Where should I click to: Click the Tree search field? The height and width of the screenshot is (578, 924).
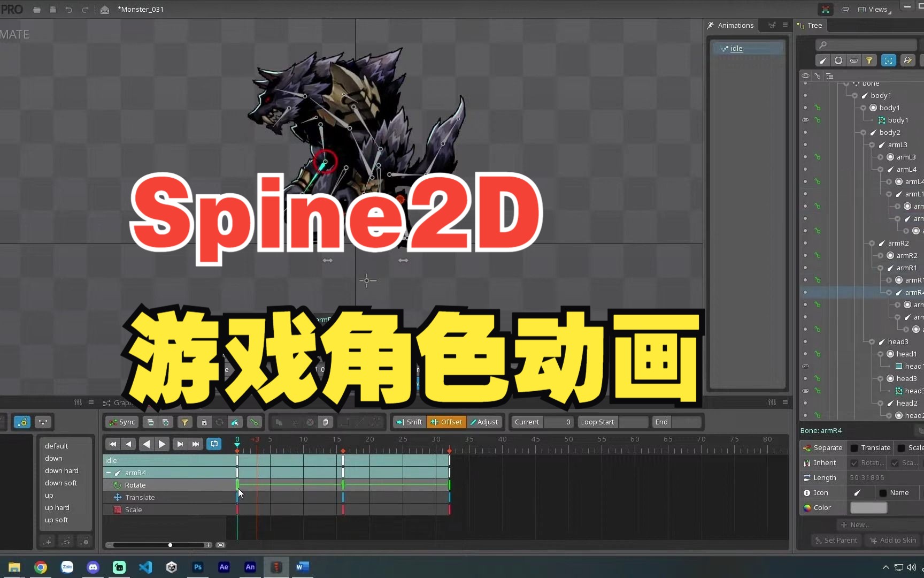(866, 44)
